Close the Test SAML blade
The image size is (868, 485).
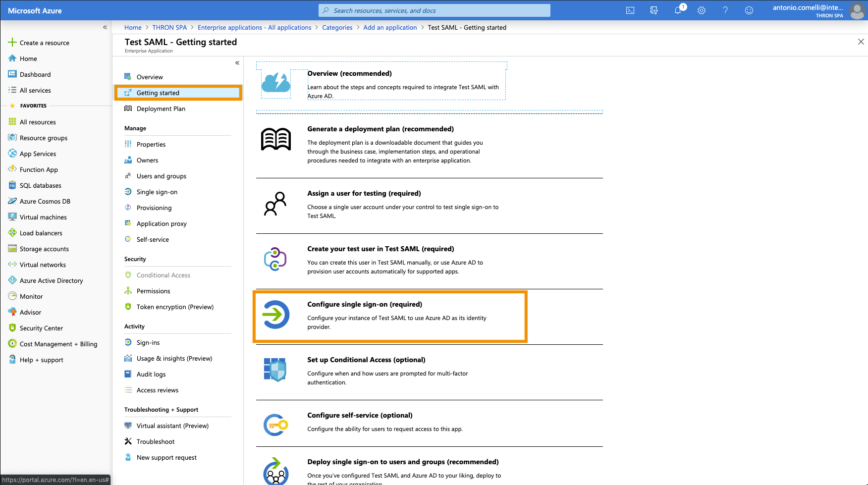point(861,42)
